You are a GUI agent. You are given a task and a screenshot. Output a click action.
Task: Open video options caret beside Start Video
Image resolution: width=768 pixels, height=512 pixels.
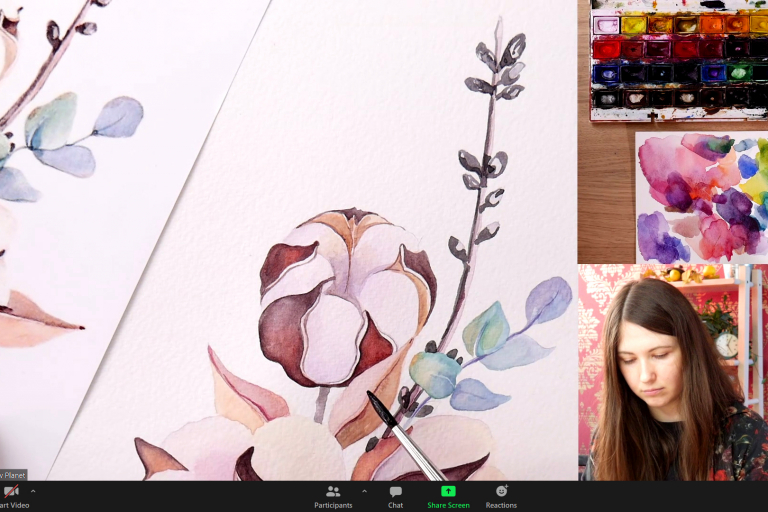(x=33, y=491)
